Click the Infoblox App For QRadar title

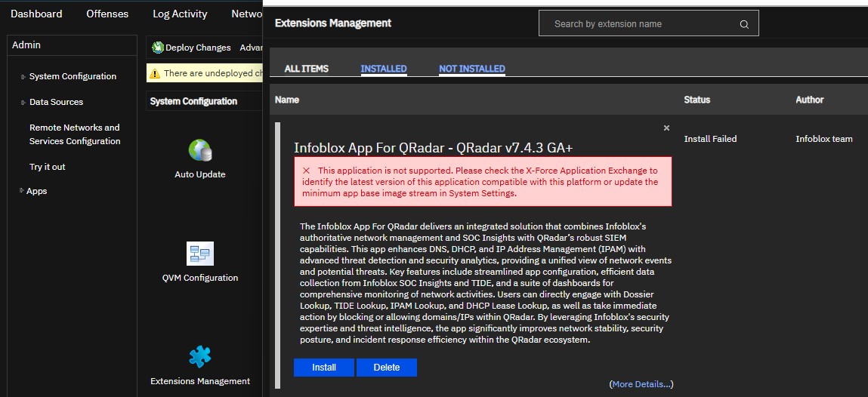point(434,148)
